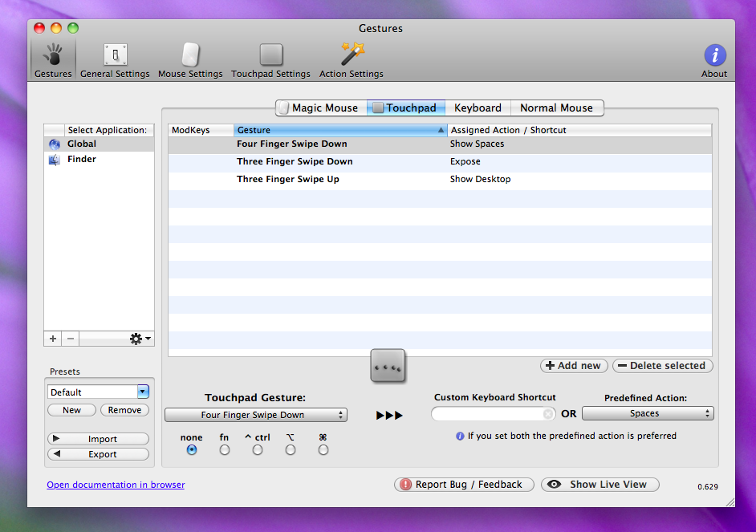Viewport: 756px width, 532px height.
Task: Open the Touchpad Gesture dropdown
Action: 255,415
